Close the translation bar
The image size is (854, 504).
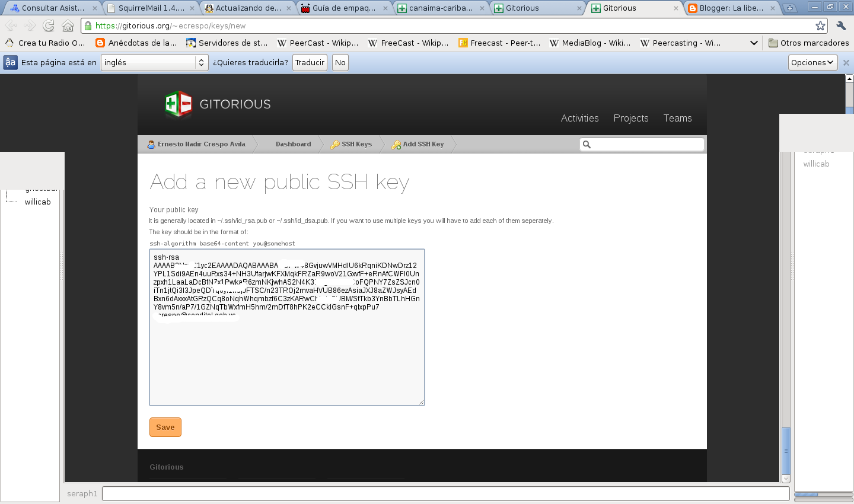tap(846, 63)
